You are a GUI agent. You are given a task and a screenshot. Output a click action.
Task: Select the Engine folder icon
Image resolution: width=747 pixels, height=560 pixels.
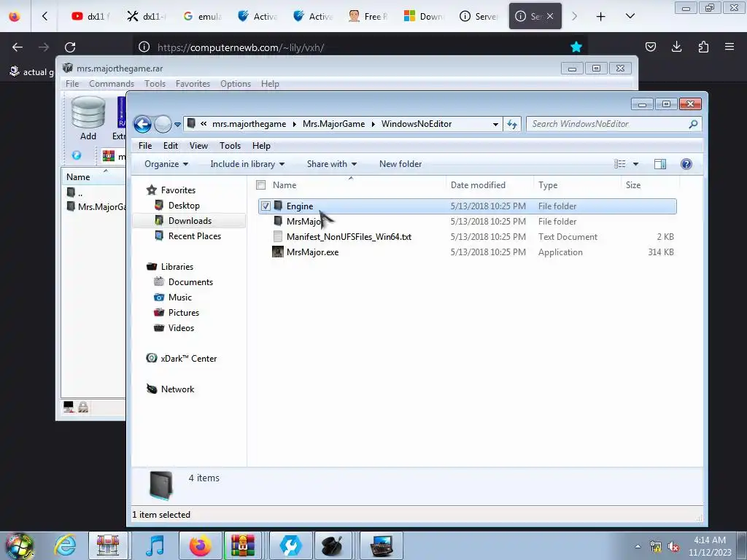click(x=278, y=206)
